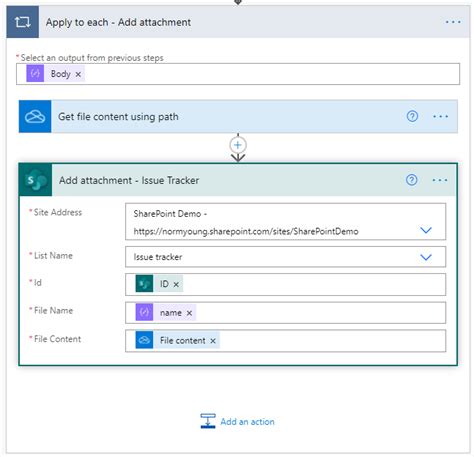474x457 pixels.
Task: Click the File Content field label
Action: 57,339
